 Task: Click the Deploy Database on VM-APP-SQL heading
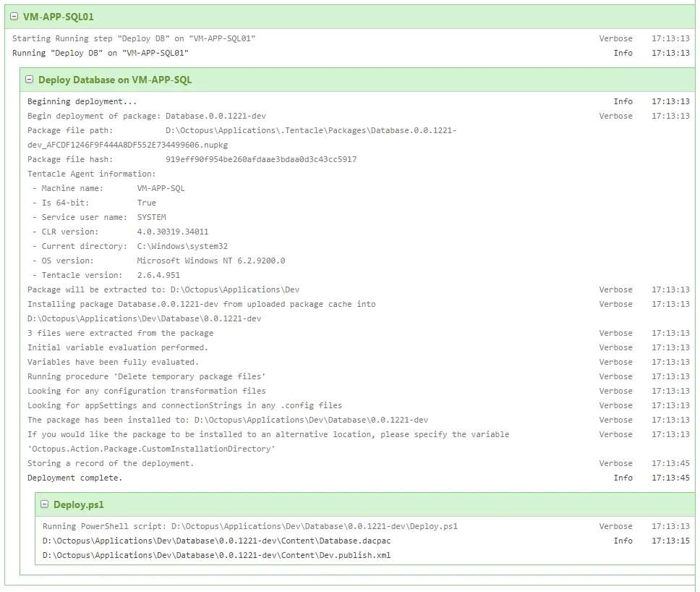point(115,80)
